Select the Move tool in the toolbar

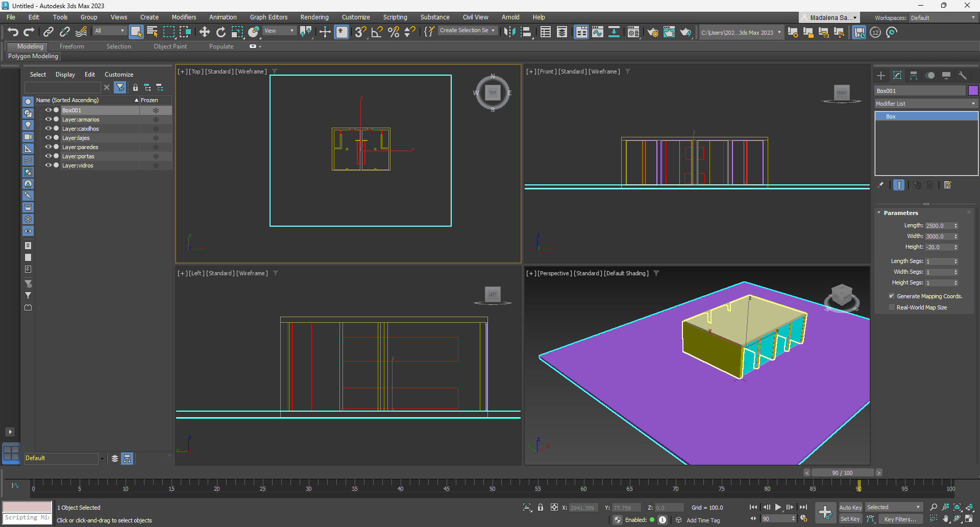(x=204, y=32)
